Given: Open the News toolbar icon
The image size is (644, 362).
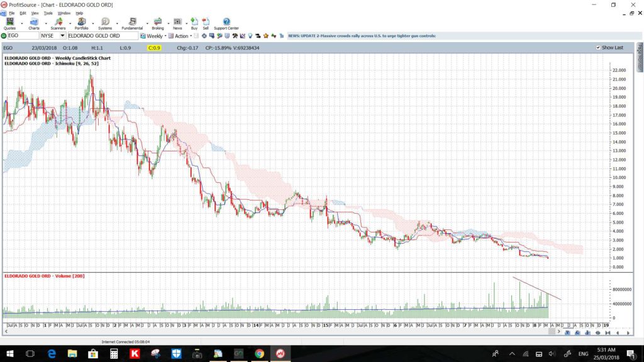Looking at the screenshot, I should click(x=177, y=21).
